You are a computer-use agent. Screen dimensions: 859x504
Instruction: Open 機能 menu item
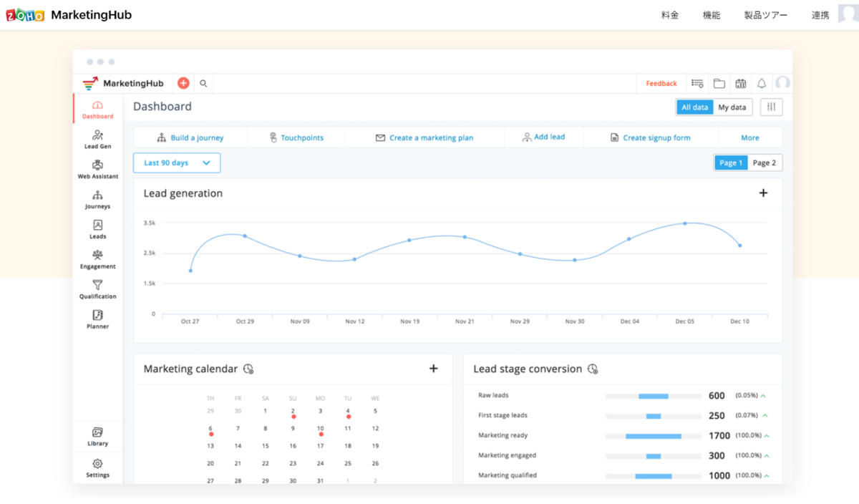click(712, 15)
